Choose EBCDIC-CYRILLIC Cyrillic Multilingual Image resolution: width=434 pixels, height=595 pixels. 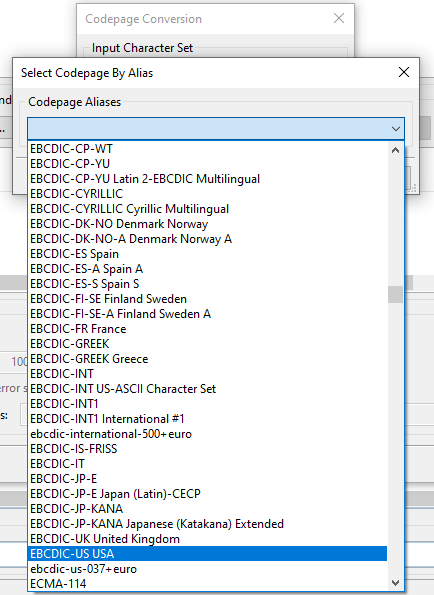[x=208, y=209]
